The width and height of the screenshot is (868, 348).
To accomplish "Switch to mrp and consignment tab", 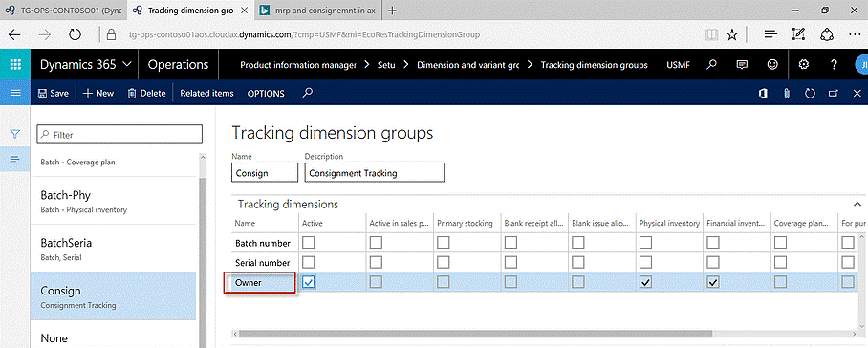I will coord(319,10).
